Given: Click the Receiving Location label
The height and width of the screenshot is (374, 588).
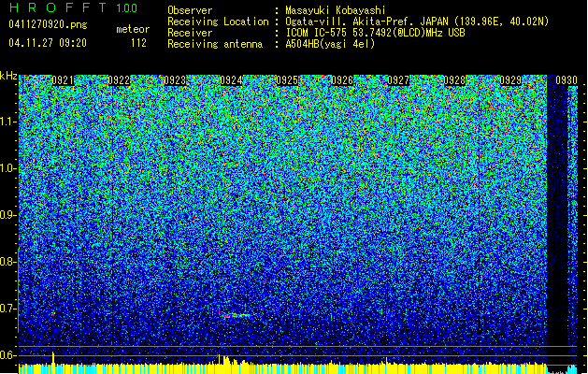Looking at the screenshot, I should 218,22.
